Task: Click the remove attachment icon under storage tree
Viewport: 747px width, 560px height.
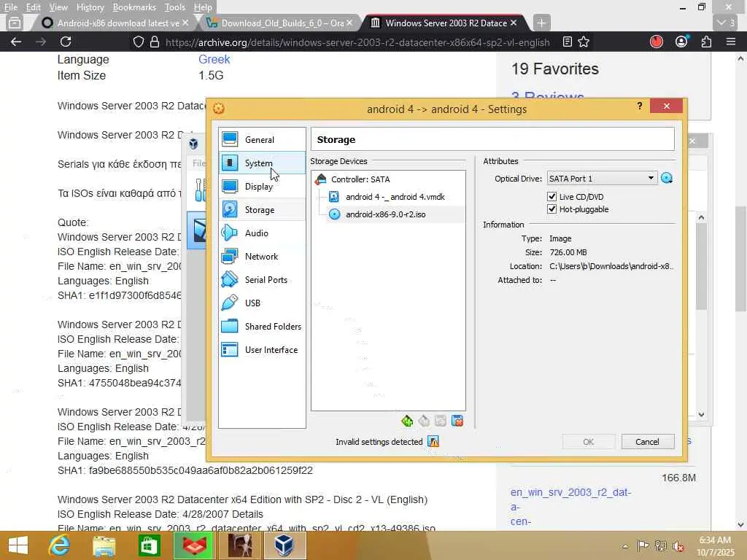Action: (457, 421)
